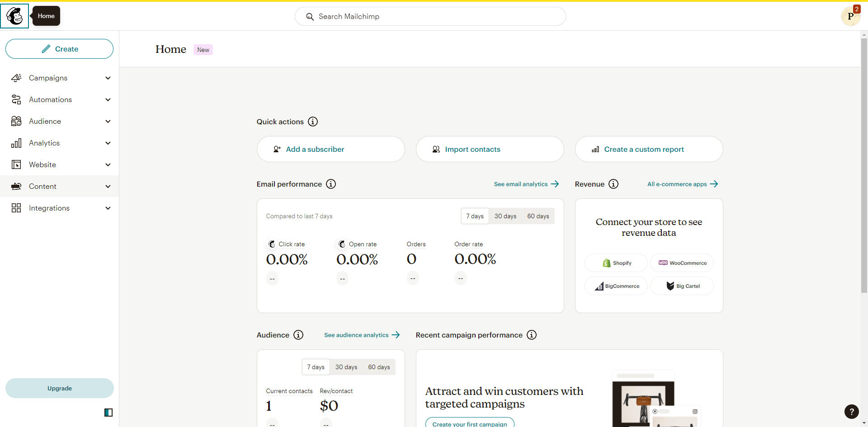Select 60 days in Audience card

tap(379, 367)
